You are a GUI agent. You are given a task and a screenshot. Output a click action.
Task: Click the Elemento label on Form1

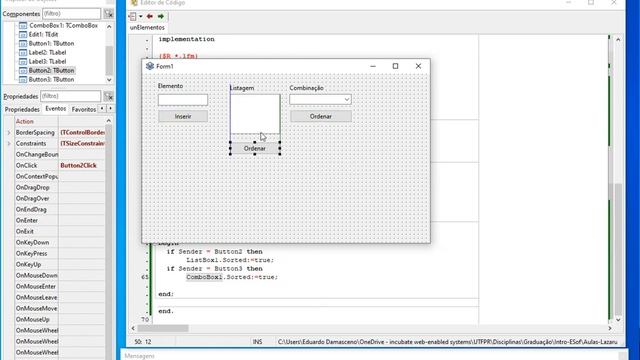tap(170, 86)
